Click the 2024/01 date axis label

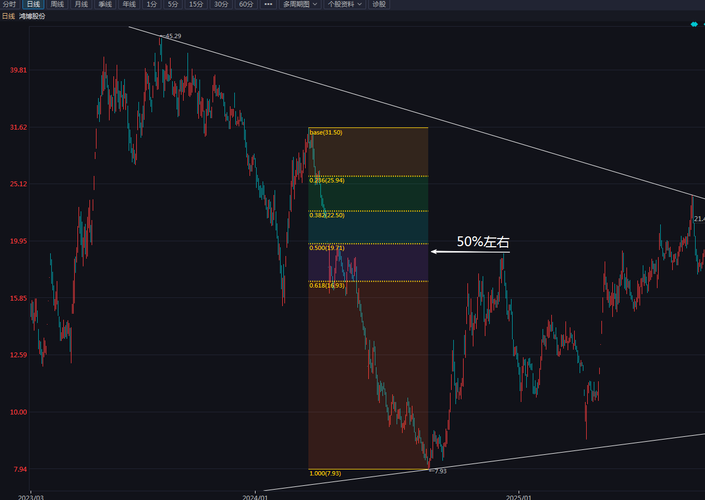tap(255, 497)
